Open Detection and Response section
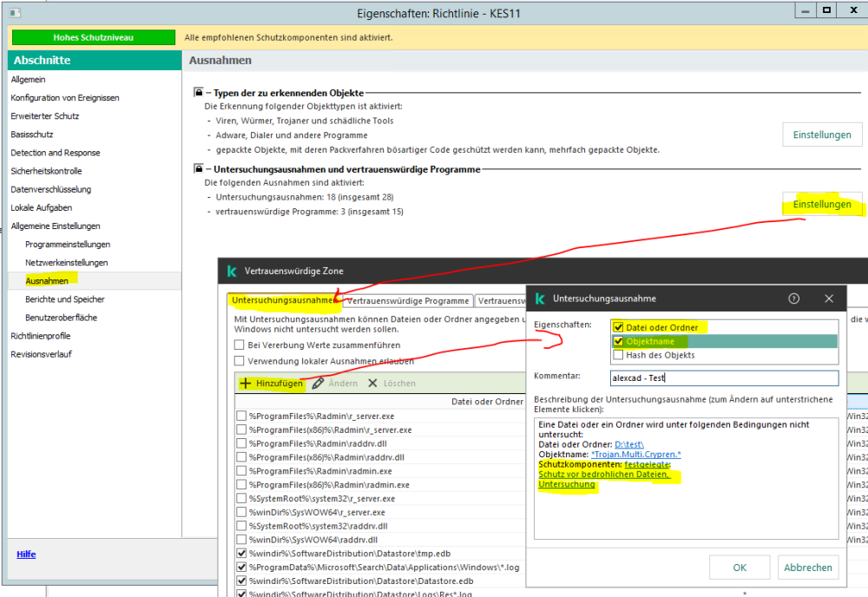 pos(56,153)
